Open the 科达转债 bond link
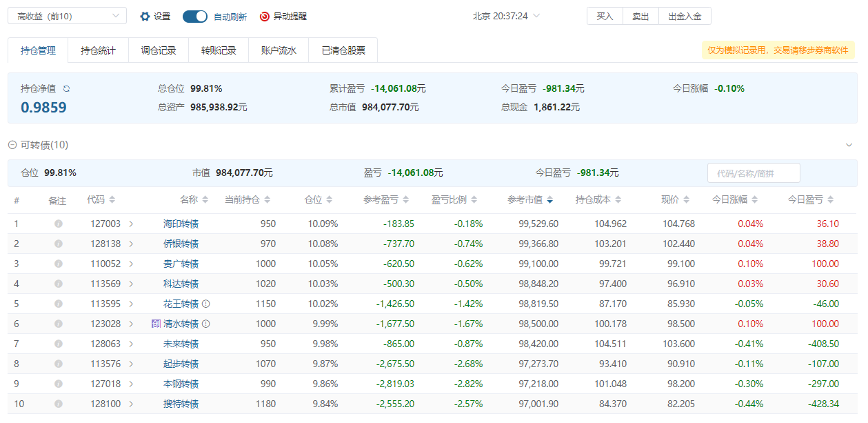Image resolution: width=868 pixels, height=423 pixels. coord(181,284)
